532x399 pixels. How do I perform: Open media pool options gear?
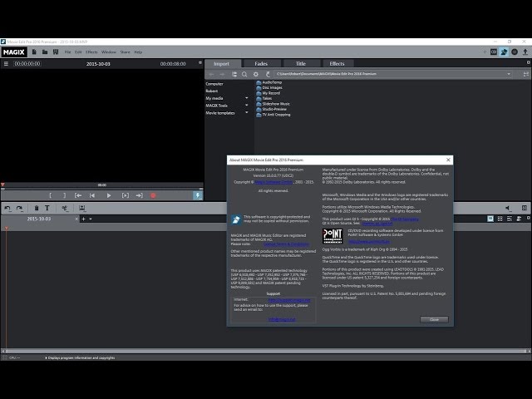[256, 74]
